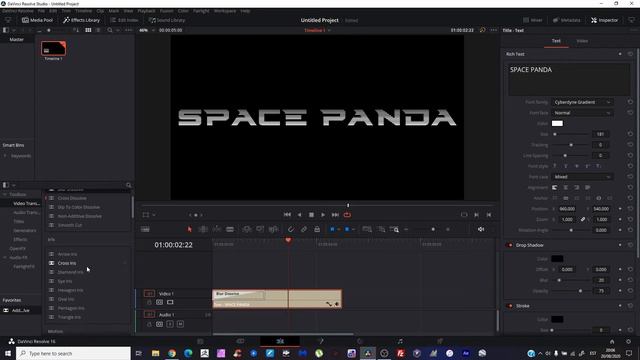Reset the Font Family parameter
The image size is (640, 360).
click(x=630, y=102)
